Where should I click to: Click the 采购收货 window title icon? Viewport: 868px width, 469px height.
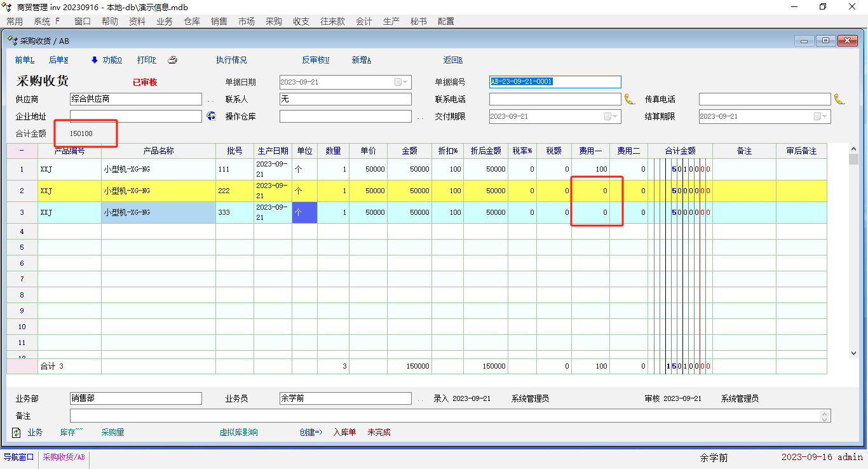pyautogui.click(x=12, y=41)
